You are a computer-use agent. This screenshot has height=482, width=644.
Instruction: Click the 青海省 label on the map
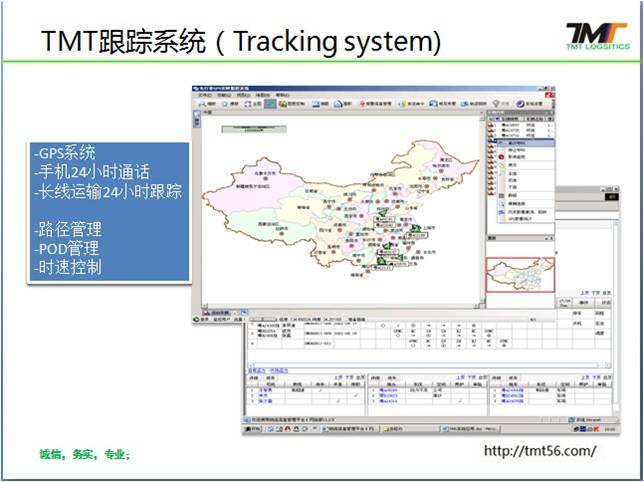tap(302, 207)
